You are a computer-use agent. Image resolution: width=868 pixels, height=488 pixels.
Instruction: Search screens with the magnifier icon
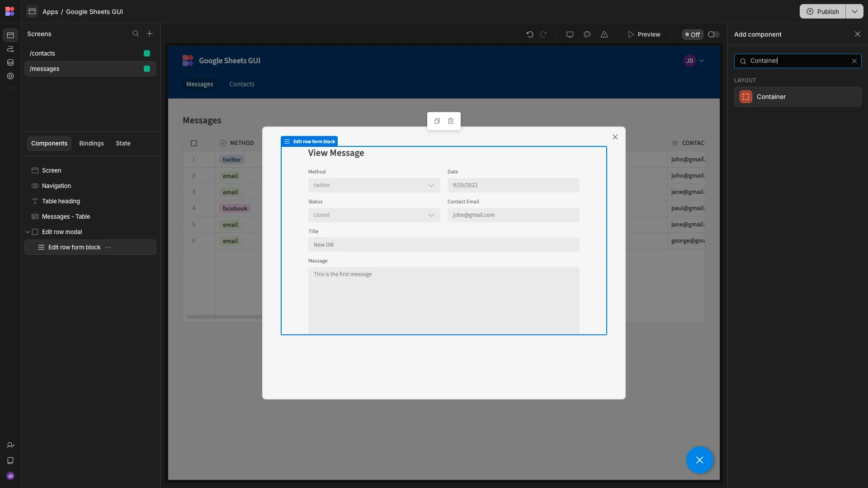135,34
